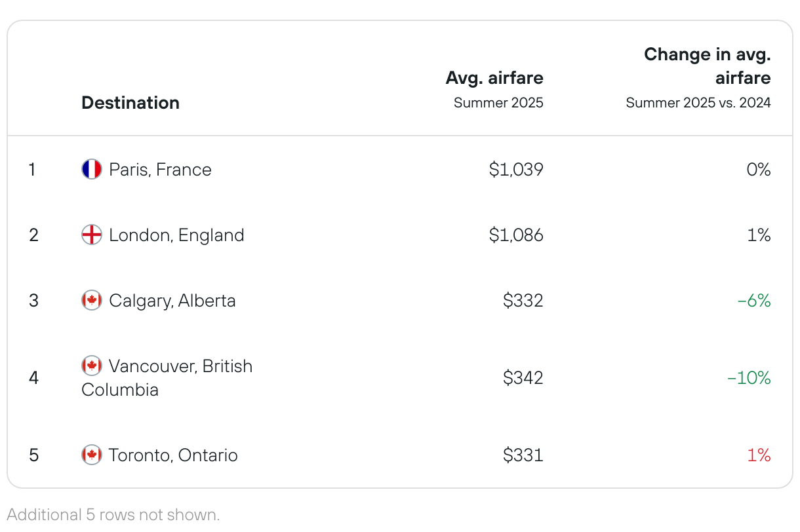The width and height of the screenshot is (800, 532).
Task: Click the England flag icon beside London
Action: coord(92,235)
